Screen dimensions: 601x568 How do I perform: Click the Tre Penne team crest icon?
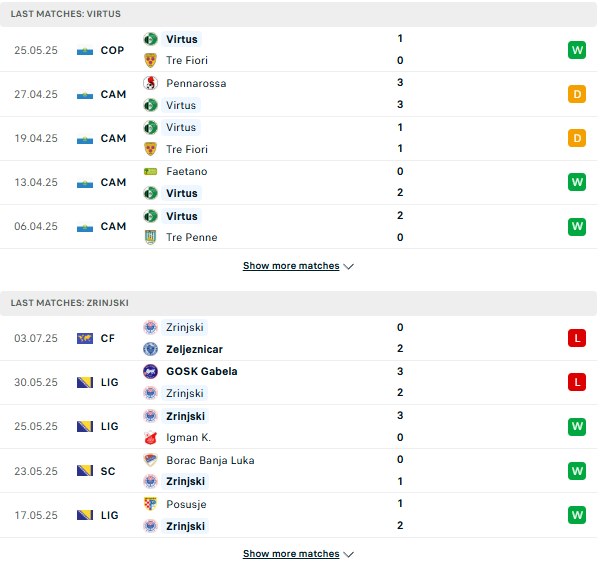[151, 237]
